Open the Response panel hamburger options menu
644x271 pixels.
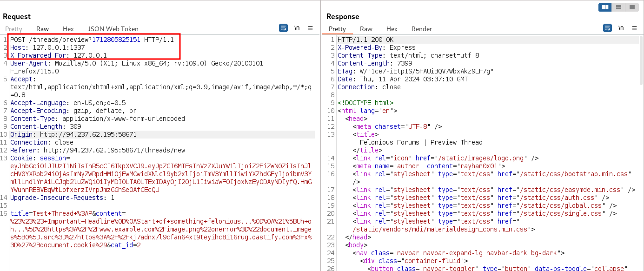tap(635, 28)
